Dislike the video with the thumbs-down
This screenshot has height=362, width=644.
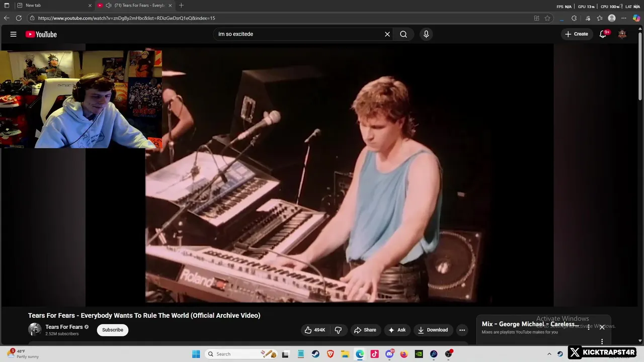coord(338,330)
